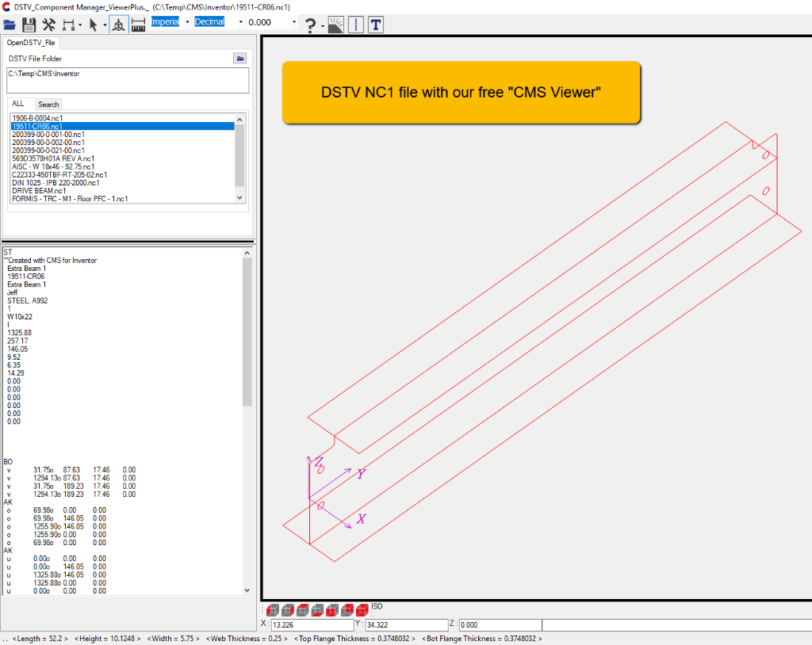Screen dimensions: 812x645
Task: Select file 200399-00-0-001-00.nc1
Action: click(122, 134)
